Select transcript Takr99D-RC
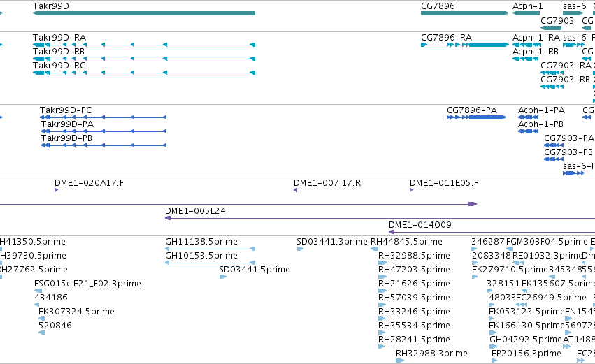This screenshot has height=364, width=595. coord(144,73)
